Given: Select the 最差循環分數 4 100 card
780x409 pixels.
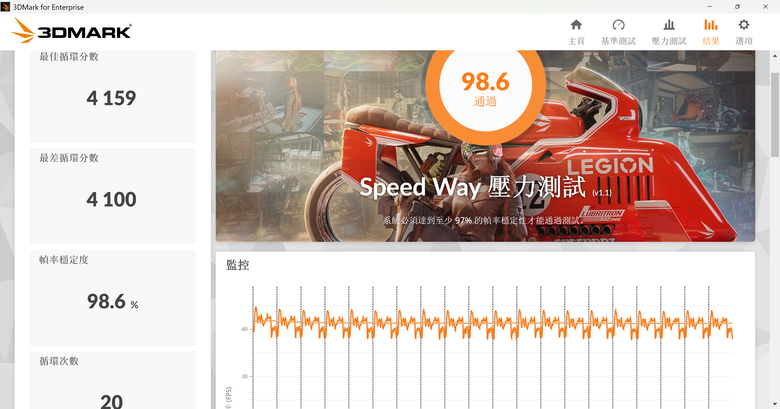Looking at the screenshot, I should 112,196.
